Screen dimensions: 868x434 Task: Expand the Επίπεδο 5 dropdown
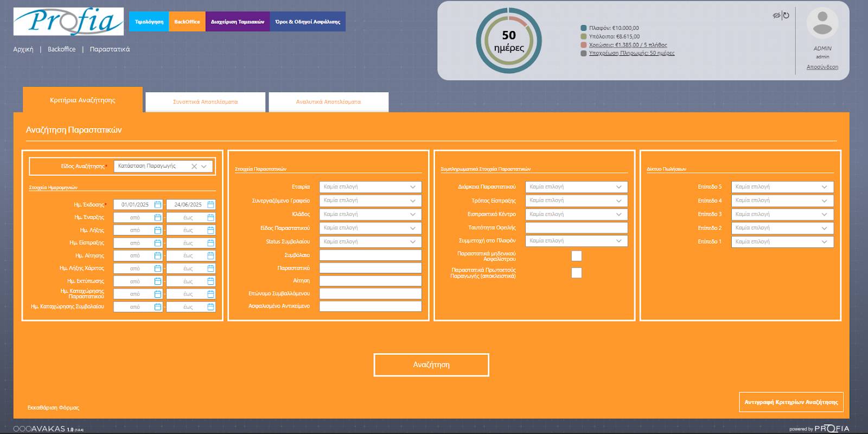click(x=782, y=187)
